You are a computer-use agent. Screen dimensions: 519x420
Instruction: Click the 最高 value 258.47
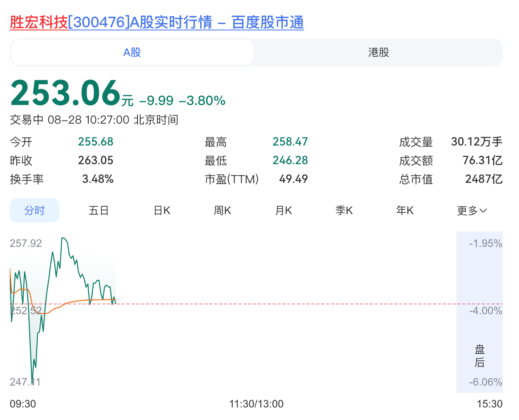290,141
